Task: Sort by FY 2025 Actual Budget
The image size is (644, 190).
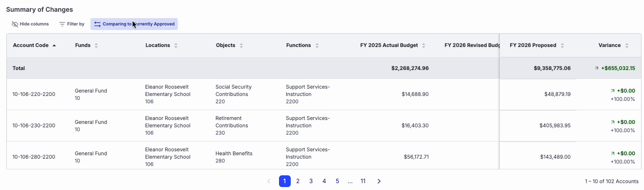Action: point(424,46)
